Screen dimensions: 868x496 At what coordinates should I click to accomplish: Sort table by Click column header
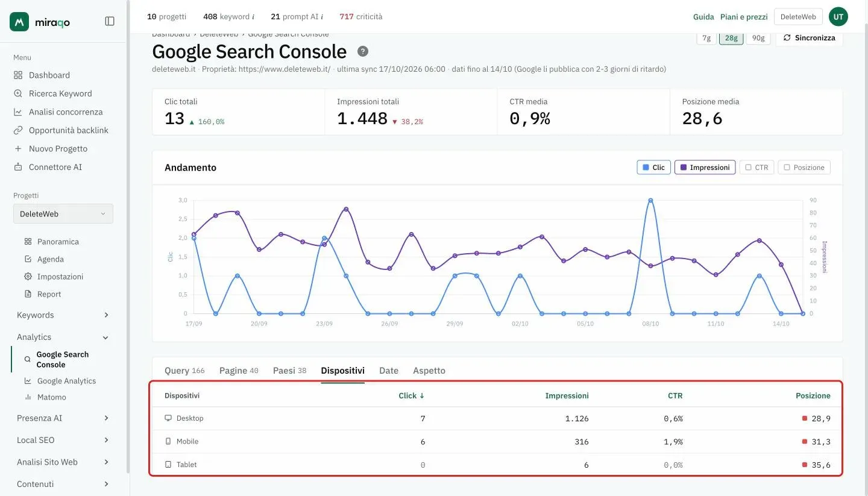tap(412, 396)
